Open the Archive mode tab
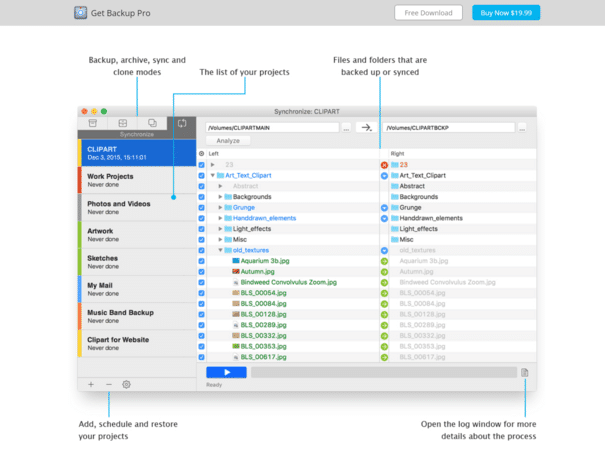The height and width of the screenshot is (450, 605). tap(122, 123)
